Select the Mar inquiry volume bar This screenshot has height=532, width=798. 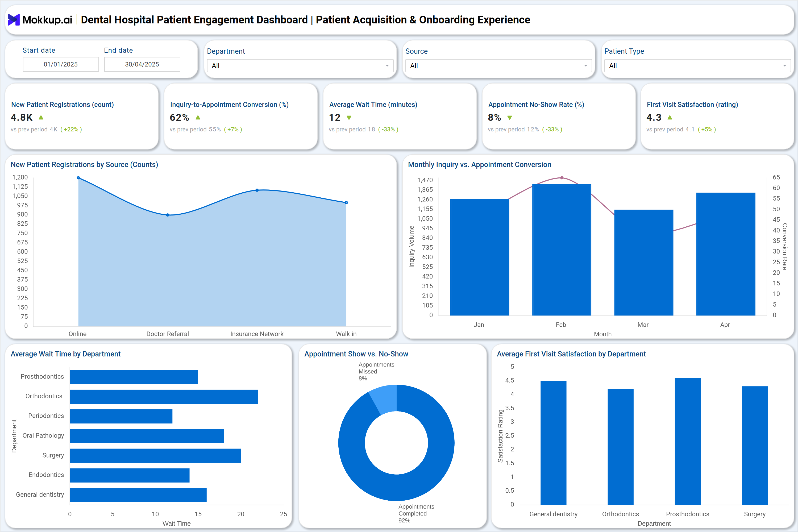click(644, 263)
